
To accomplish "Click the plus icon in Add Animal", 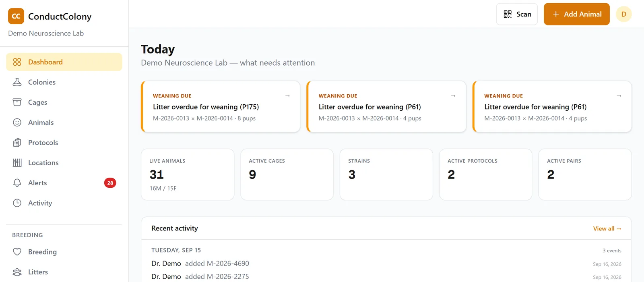I will pos(556,14).
